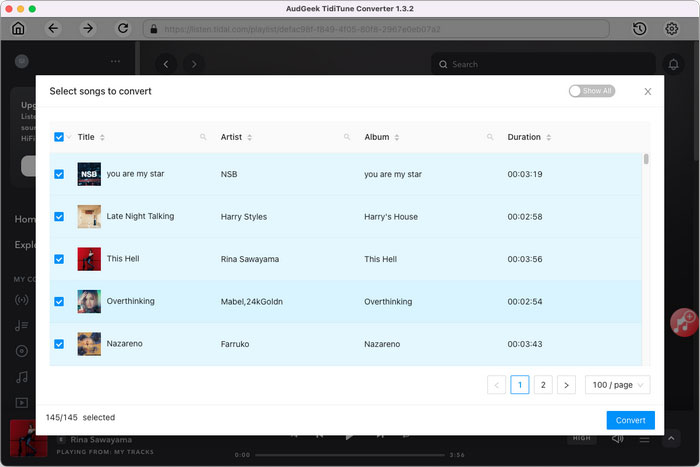Search within the Album column
Screen dimensions: 700x467
(x=490, y=137)
